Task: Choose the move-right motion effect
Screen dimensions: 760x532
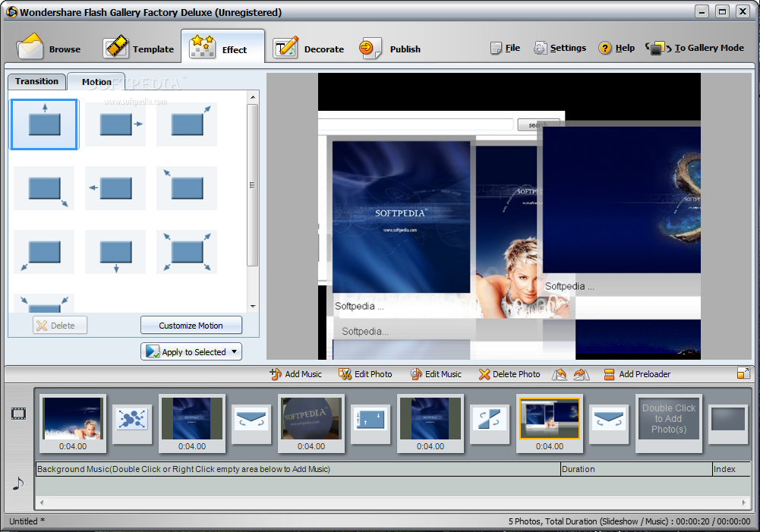Action: click(x=115, y=124)
